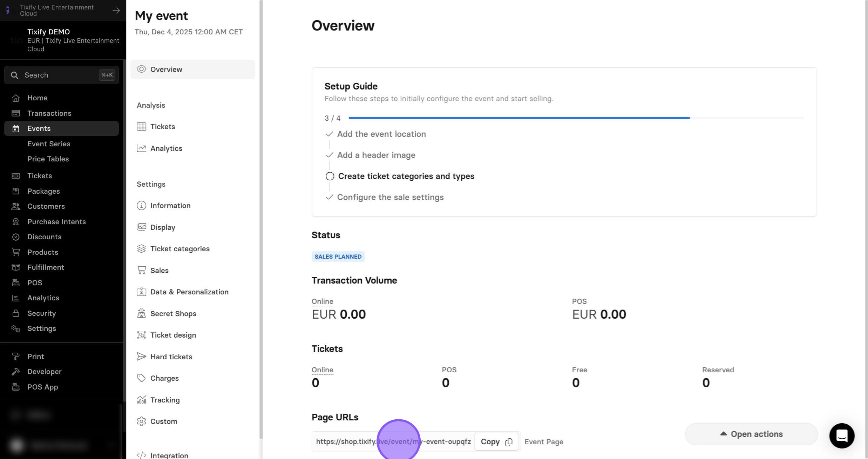The image size is (868, 459).
Task: Click the Custom gear icon
Action: pyautogui.click(x=141, y=421)
